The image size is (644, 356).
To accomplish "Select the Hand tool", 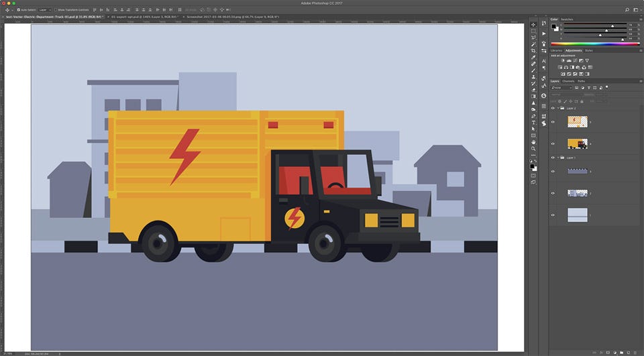I will pos(533,143).
